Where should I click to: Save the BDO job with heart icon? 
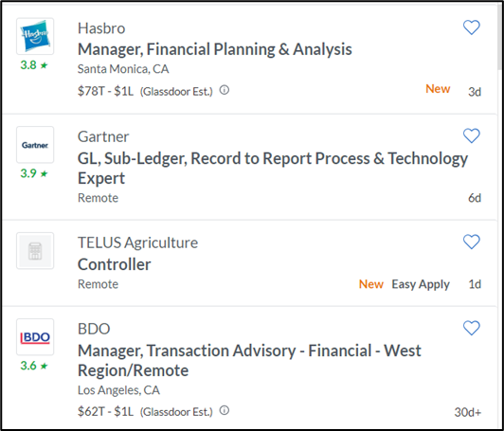pyautogui.click(x=471, y=328)
